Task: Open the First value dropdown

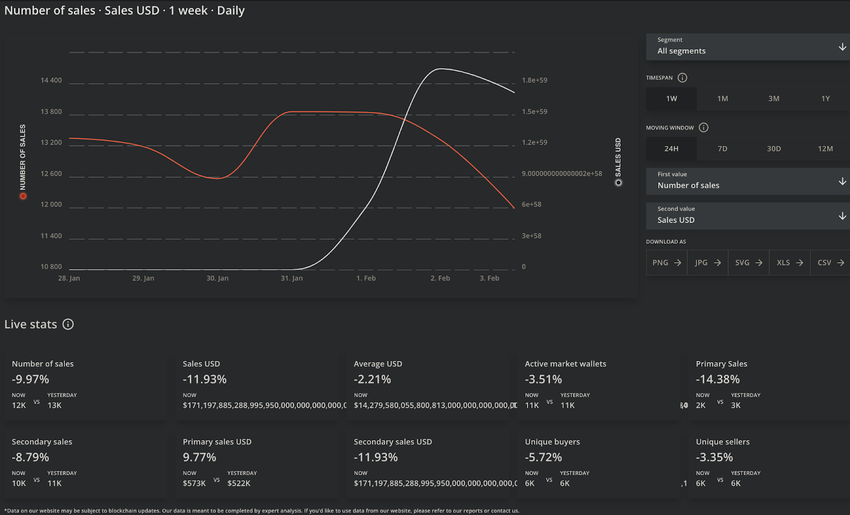Action: [x=748, y=181]
